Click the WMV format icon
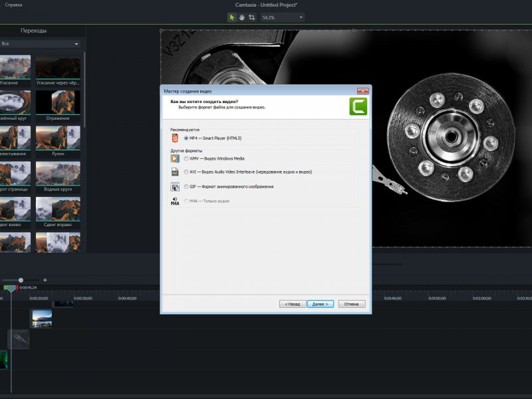 (x=175, y=158)
